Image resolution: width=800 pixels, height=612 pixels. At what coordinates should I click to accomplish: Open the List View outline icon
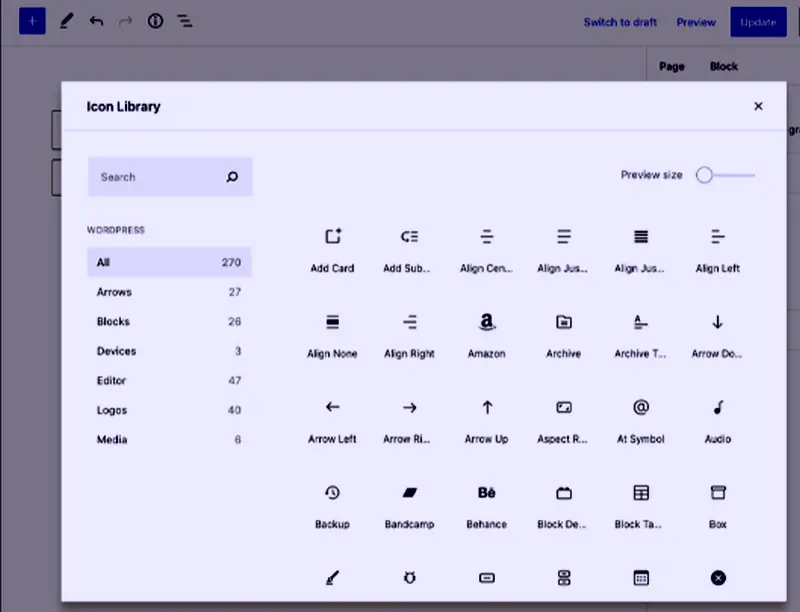tap(185, 21)
